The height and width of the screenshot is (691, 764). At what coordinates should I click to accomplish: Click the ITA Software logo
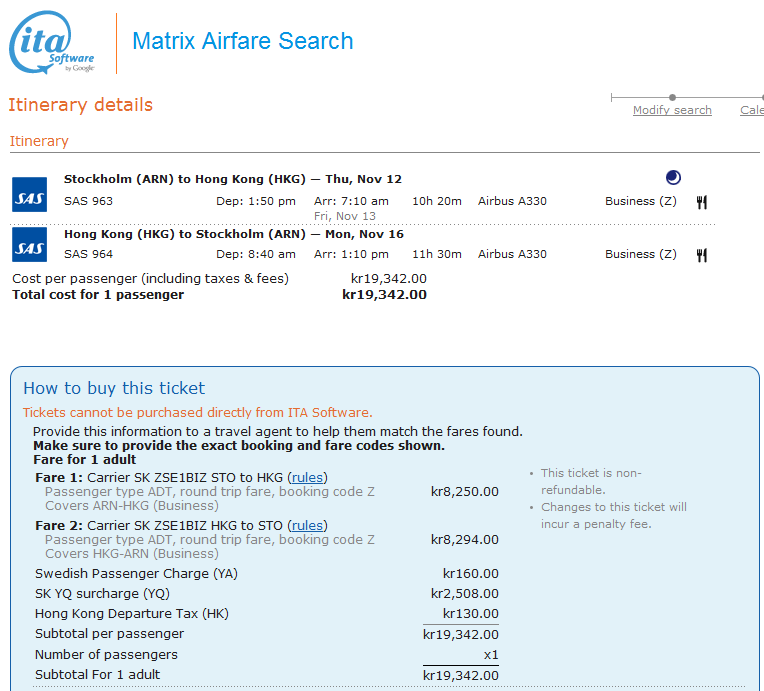(x=53, y=44)
